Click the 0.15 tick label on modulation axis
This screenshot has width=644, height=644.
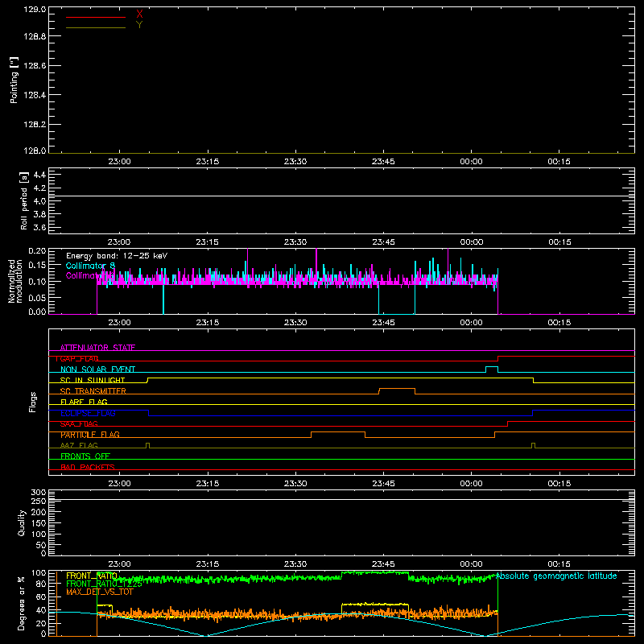37,266
